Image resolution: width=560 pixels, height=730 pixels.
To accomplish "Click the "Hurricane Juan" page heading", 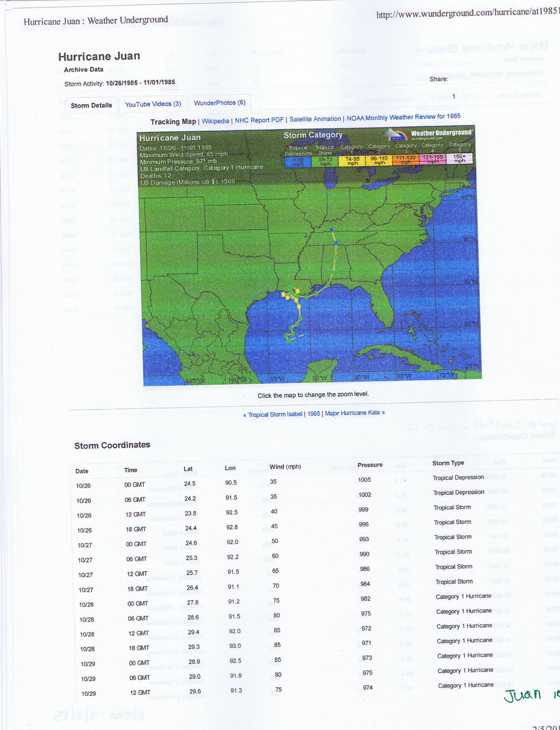I will tap(99, 56).
